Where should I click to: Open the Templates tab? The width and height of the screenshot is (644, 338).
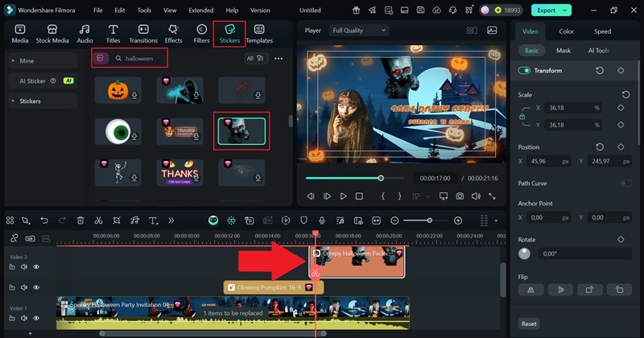[259, 34]
